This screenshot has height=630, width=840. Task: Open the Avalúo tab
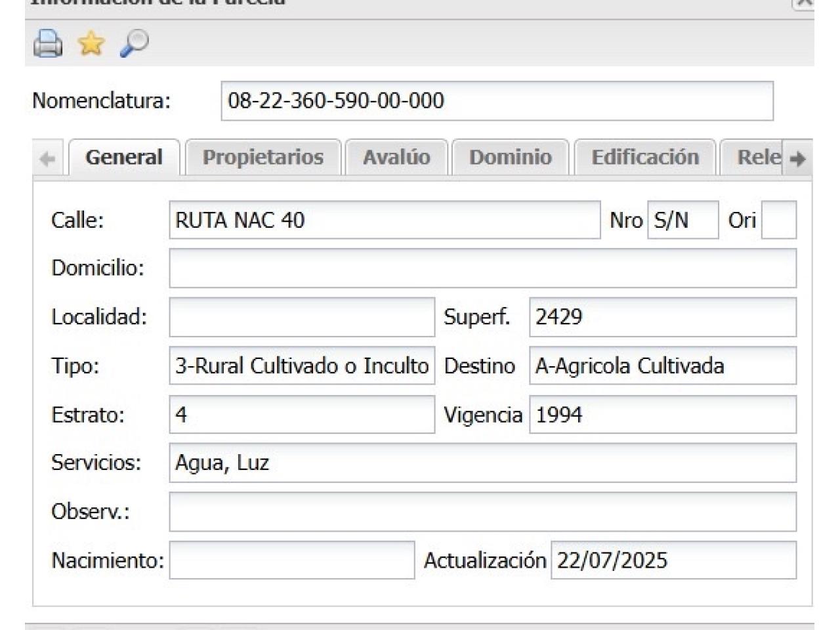pyautogui.click(x=396, y=157)
